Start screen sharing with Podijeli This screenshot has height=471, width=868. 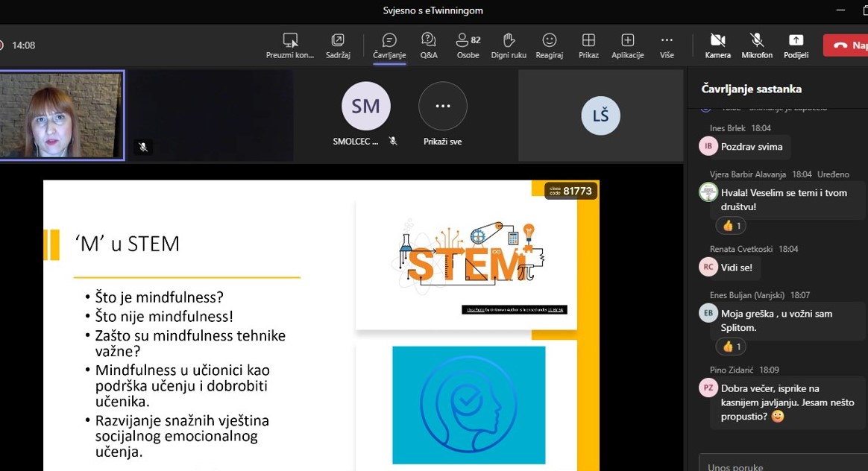click(x=795, y=45)
